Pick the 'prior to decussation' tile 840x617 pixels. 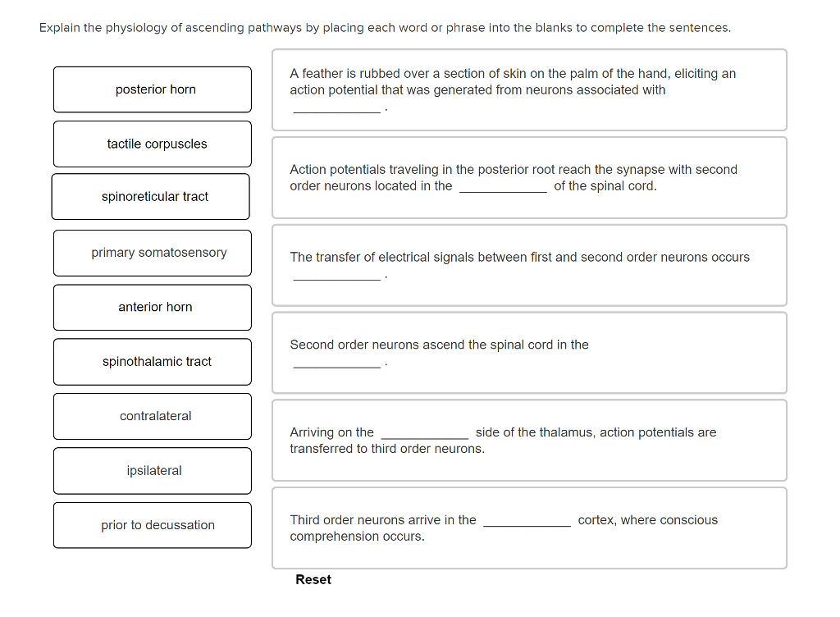(x=153, y=525)
